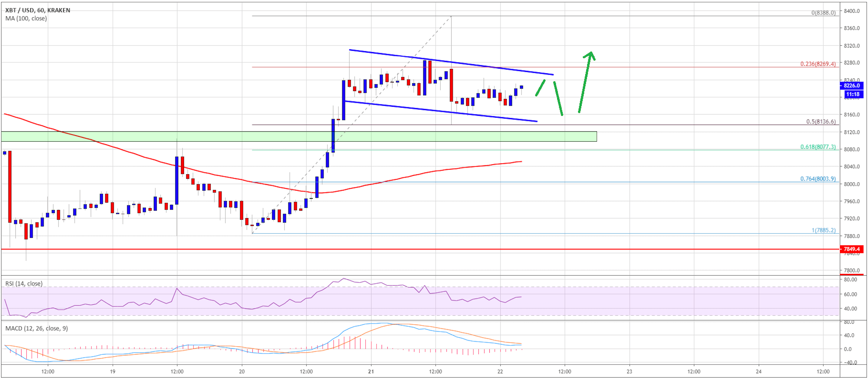868x380 pixels.
Task: Click the 8320.0 price axis label
Action: (852, 45)
